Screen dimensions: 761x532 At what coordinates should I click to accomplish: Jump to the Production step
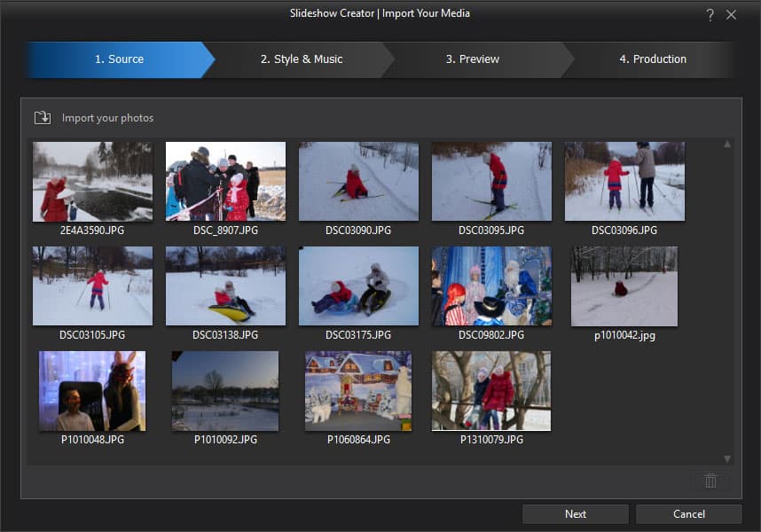[x=652, y=59]
